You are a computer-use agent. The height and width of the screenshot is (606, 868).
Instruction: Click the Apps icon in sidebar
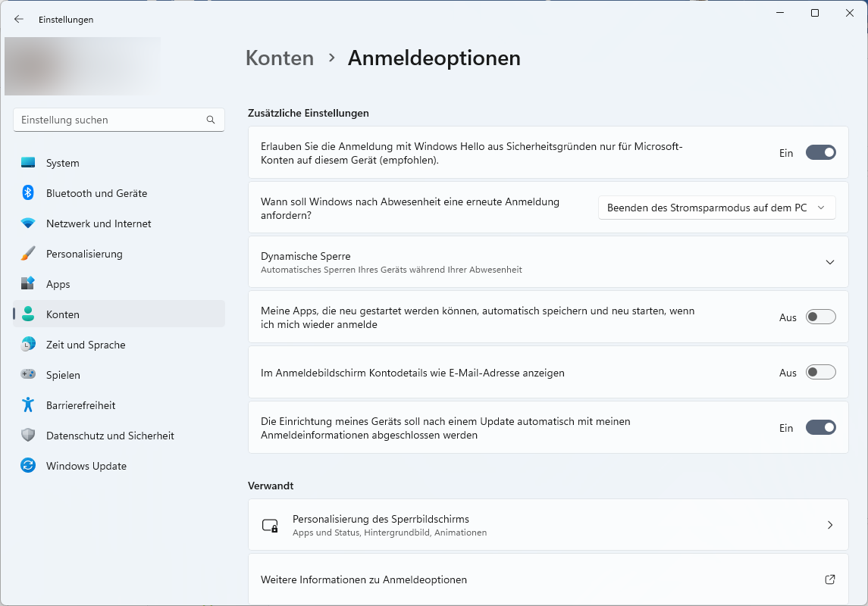coord(28,283)
